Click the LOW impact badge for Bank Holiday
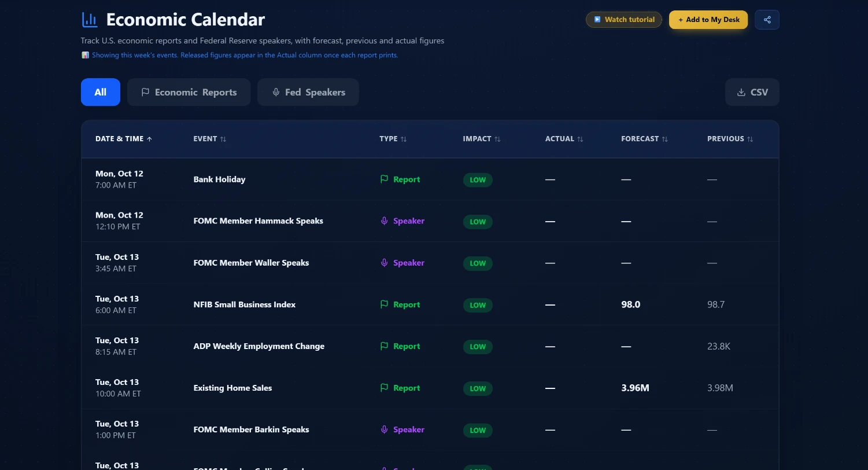 pos(478,180)
